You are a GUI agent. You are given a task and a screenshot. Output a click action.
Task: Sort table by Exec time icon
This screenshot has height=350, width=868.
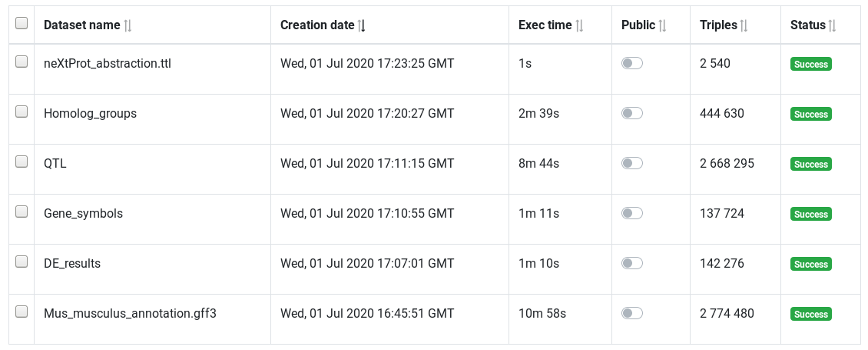click(x=579, y=25)
